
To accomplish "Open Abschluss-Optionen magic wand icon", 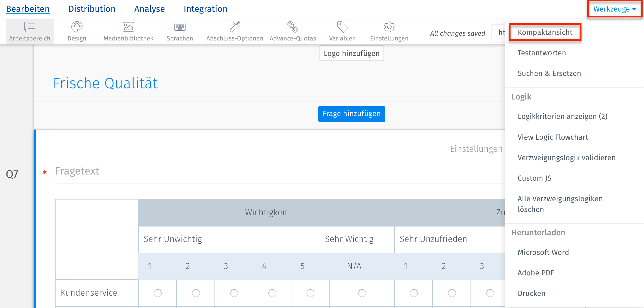I will click(235, 27).
